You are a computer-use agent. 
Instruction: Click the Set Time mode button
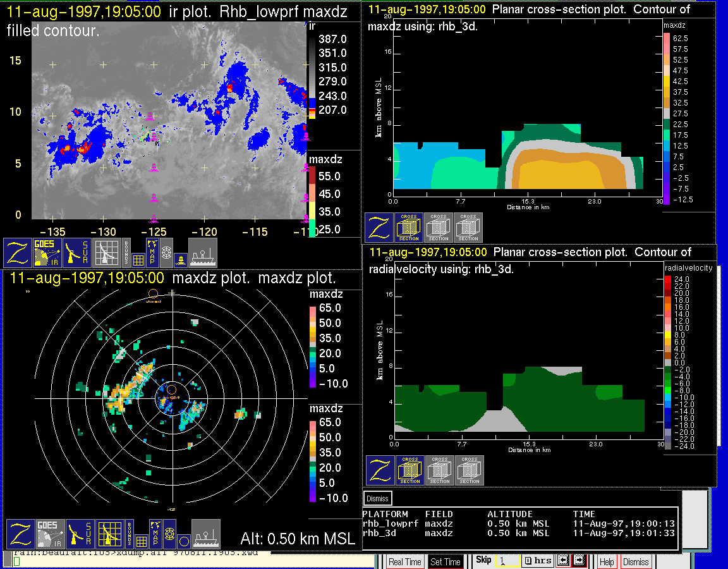445,561
